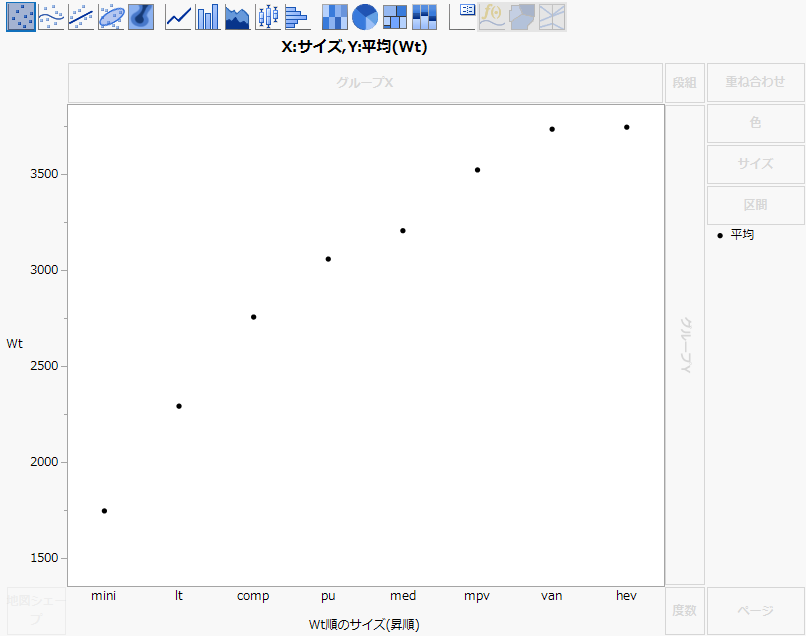Click the comp axis category label
Image resolution: width=806 pixels, height=636 pixels.
(253, 596)
